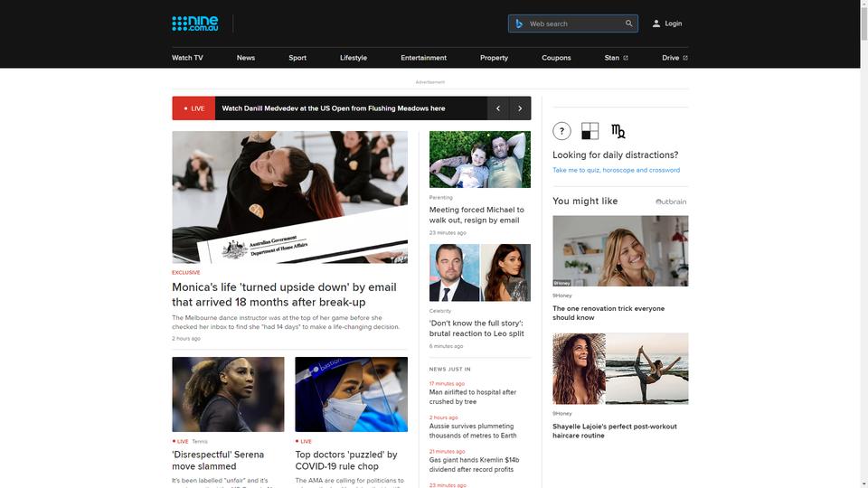Click the Web search input field

point(573,23)
